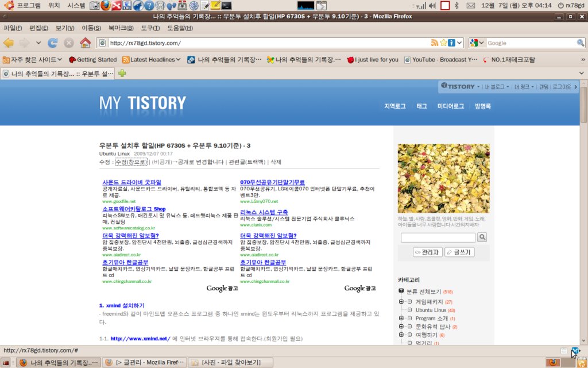Open the 북마크(B) menu
The height and width of the screenshot is (368, 588).
(121, 28)
